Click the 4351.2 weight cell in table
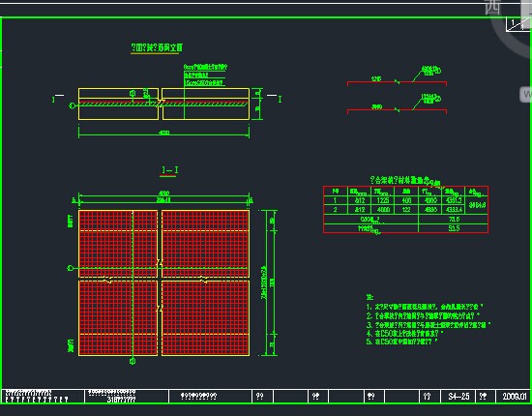The image size is (532, 416). click(454, 200)
